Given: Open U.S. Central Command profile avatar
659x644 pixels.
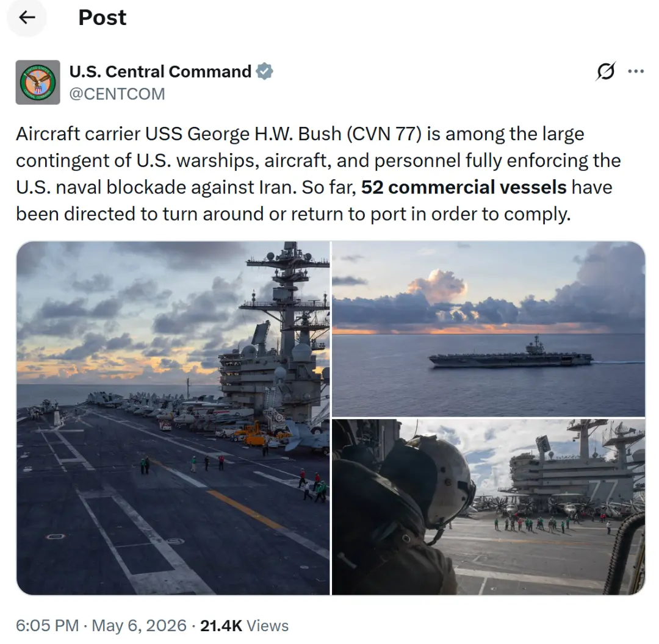Looking at the screenshot, I should 38,82.
